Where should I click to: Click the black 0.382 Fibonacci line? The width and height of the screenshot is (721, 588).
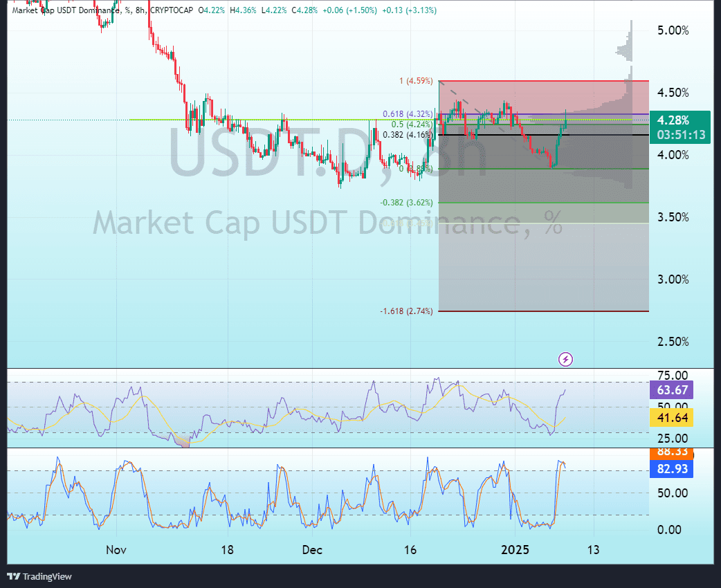[x=544, y=135]
